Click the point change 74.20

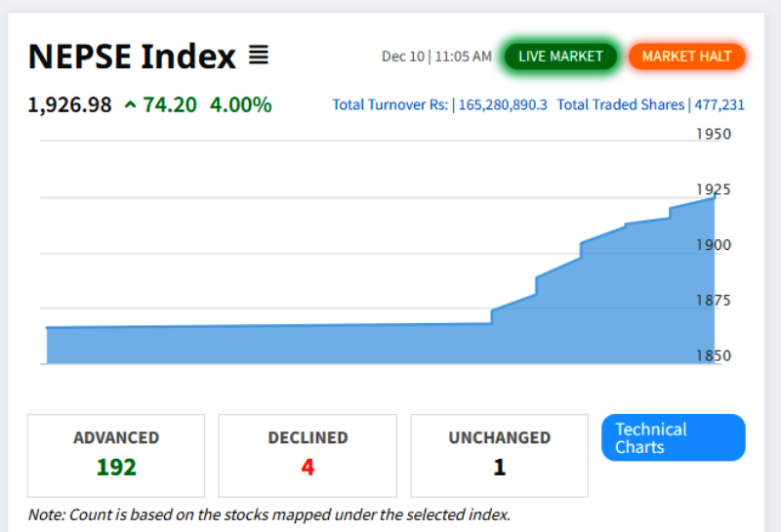170,105
